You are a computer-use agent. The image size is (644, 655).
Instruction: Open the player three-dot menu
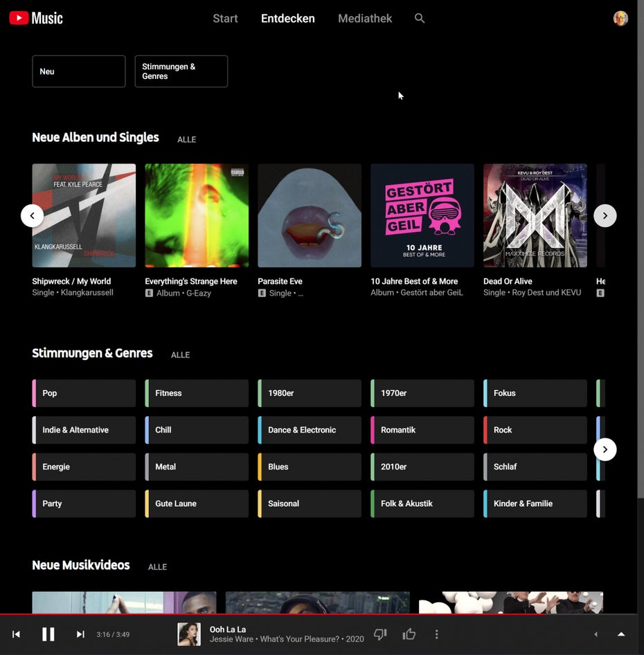[437, 634]
